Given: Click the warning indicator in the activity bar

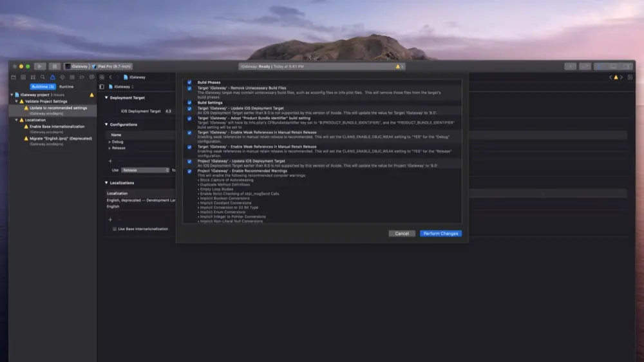Looking at the screenshot, I should point(398,66).
